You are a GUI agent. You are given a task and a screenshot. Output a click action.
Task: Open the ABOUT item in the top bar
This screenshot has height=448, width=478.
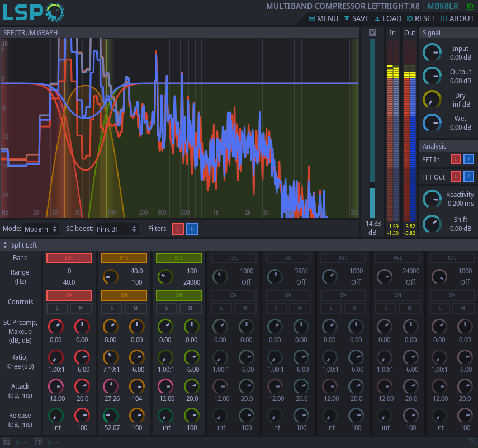457,18
